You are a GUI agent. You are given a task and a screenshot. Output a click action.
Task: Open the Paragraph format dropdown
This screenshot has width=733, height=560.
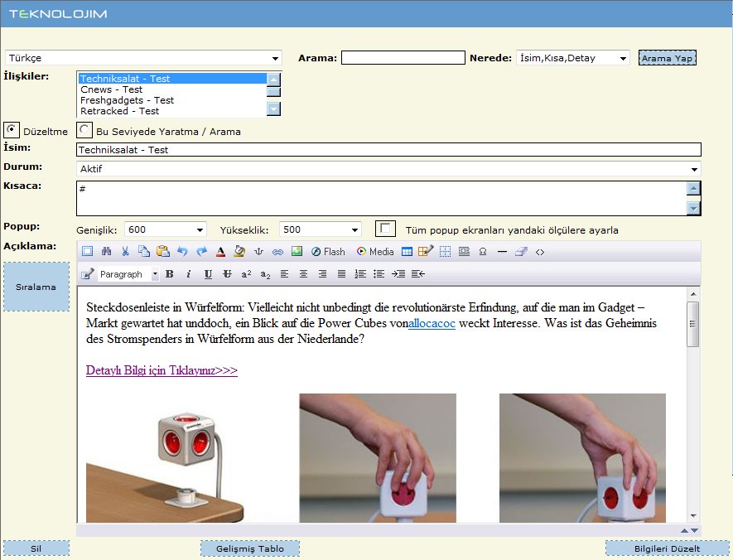click(128, 274)
